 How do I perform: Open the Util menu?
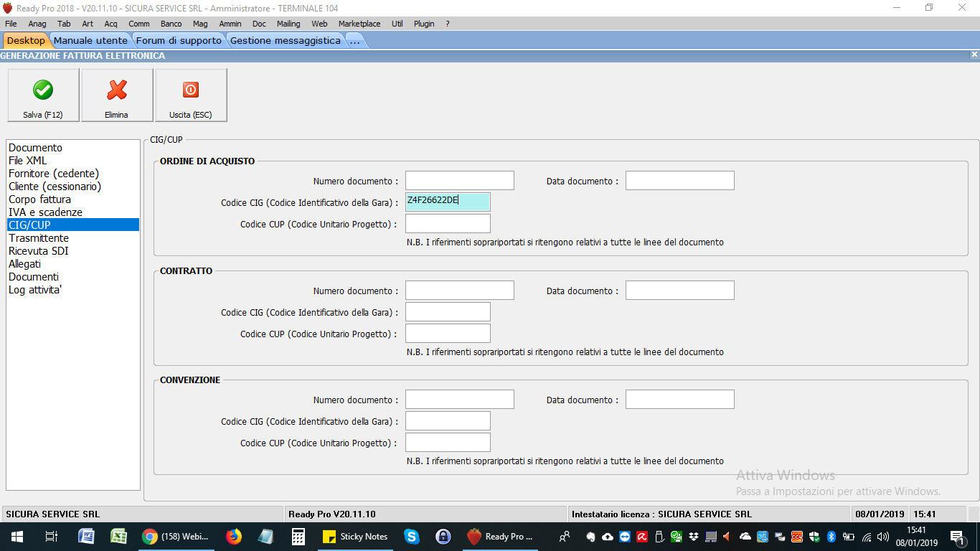397,24
